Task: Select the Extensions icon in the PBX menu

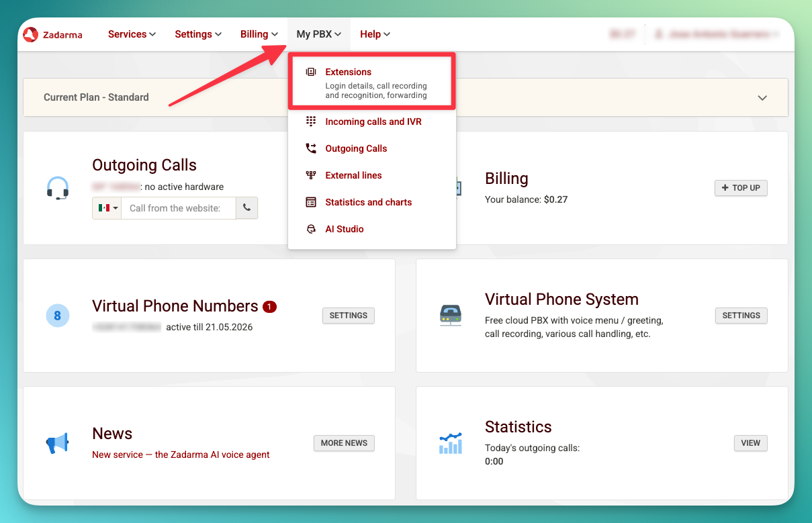Action: 310,71
